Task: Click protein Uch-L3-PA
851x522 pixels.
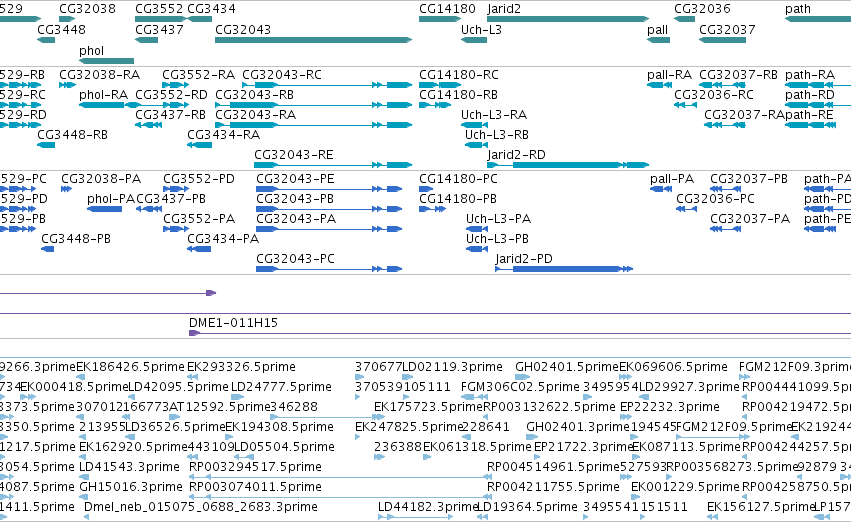Action: click(498, 219)
